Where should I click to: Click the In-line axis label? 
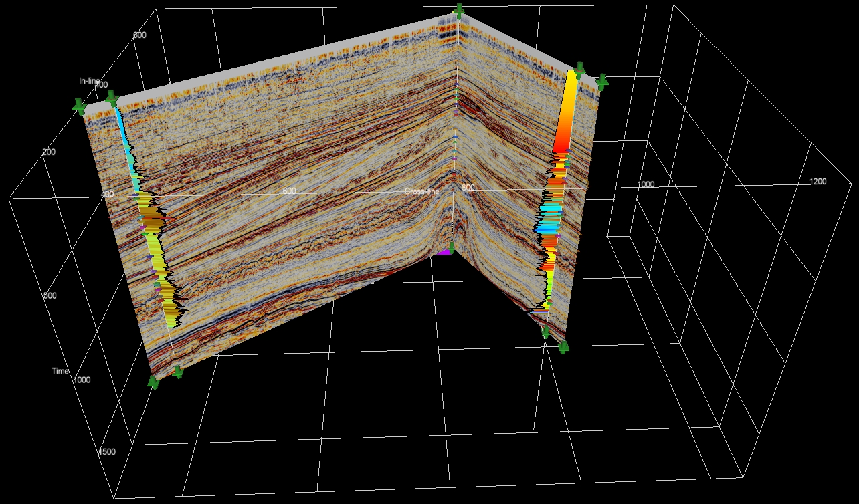89,81
